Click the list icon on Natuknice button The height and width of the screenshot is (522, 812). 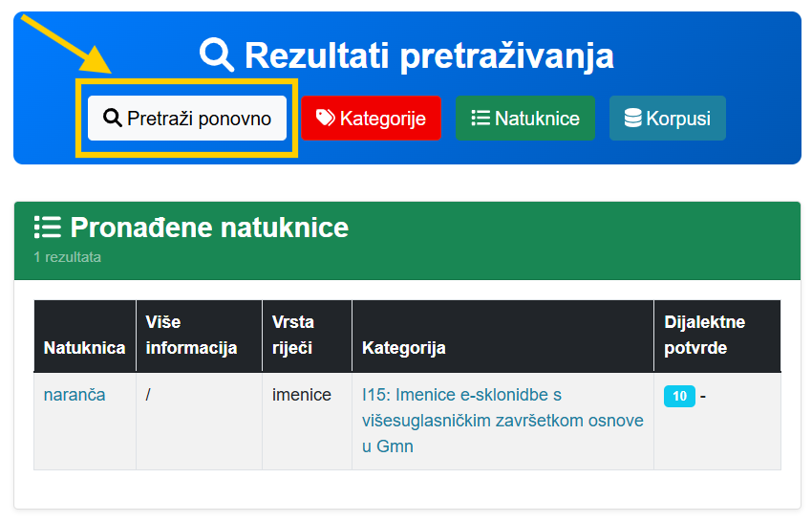click(481, 119)
